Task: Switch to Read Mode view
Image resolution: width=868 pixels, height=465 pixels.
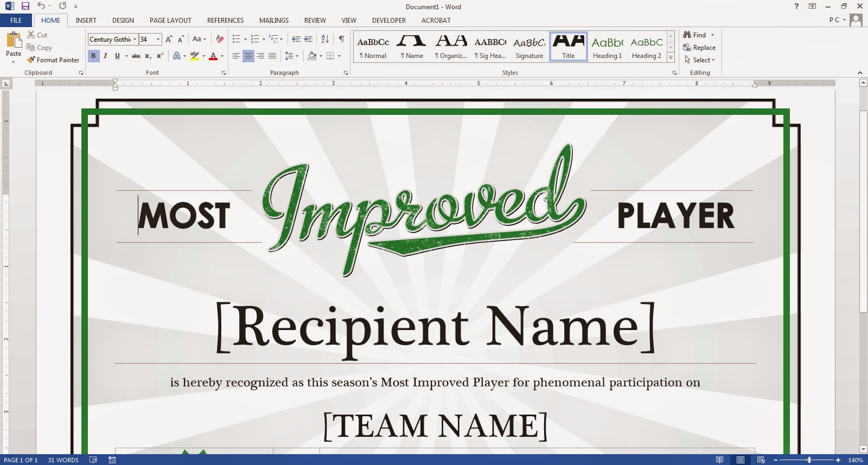Action: [719, 460]
